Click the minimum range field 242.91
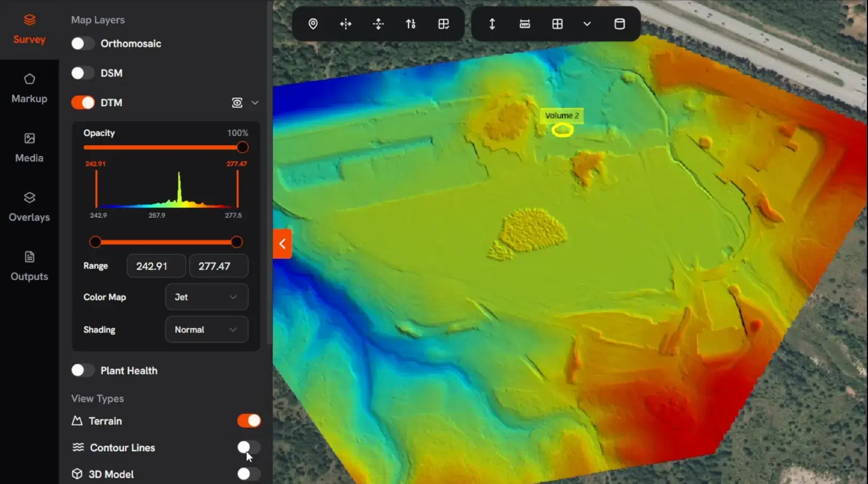 pyautogui.click(x=156, y=266)
